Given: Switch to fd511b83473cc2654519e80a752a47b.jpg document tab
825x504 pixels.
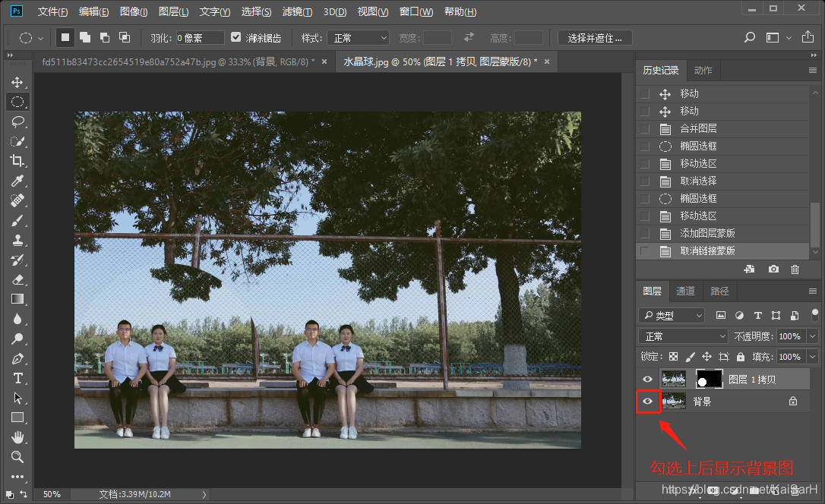Looking at the screenshot, I should point(178,62).
